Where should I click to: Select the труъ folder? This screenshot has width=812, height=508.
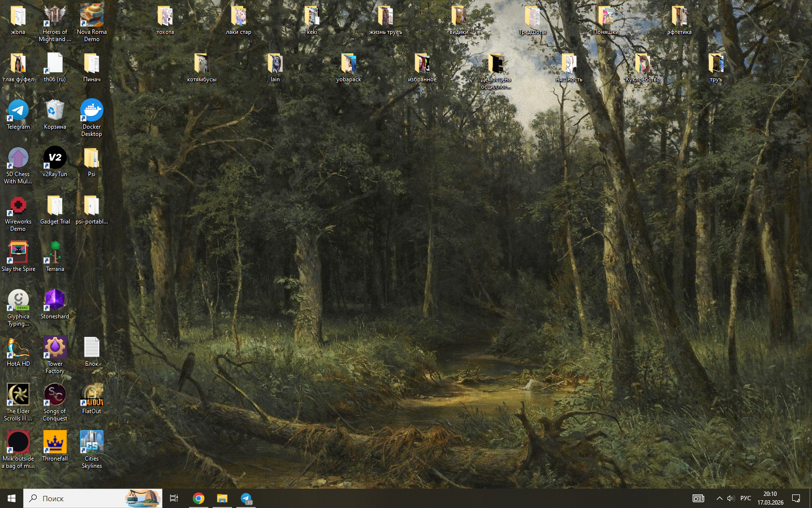pyautogui.click(x=716, y=67)
